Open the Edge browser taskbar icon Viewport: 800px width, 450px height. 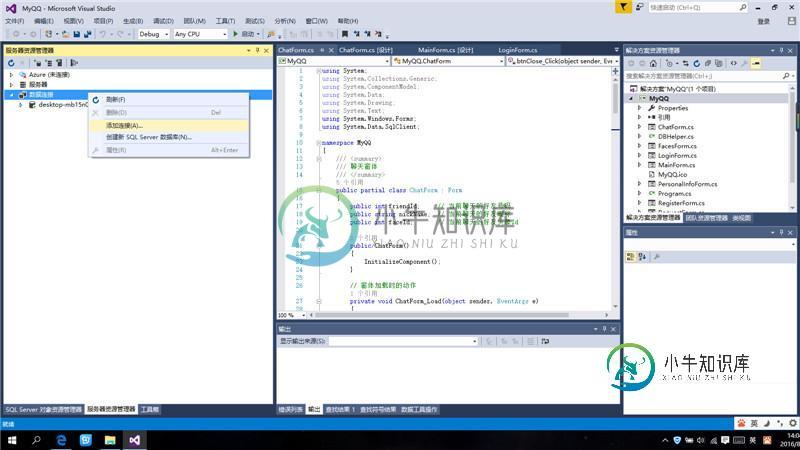[x=61, y=440]
